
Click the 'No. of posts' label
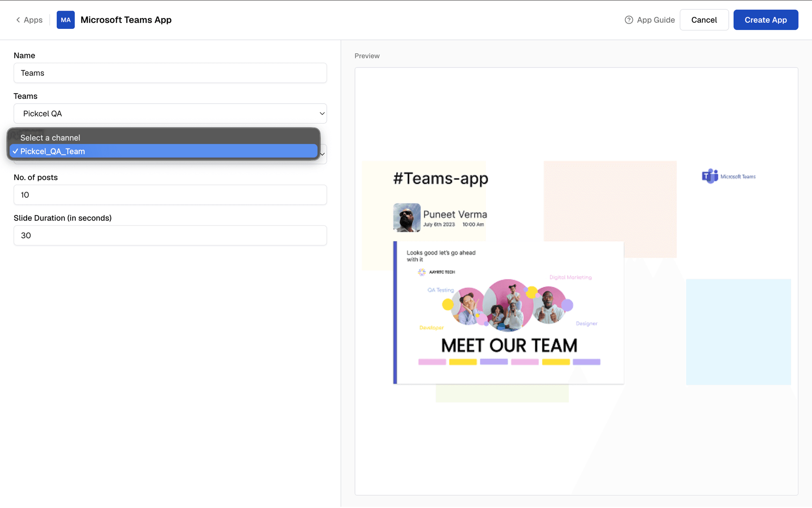point(36,178)
